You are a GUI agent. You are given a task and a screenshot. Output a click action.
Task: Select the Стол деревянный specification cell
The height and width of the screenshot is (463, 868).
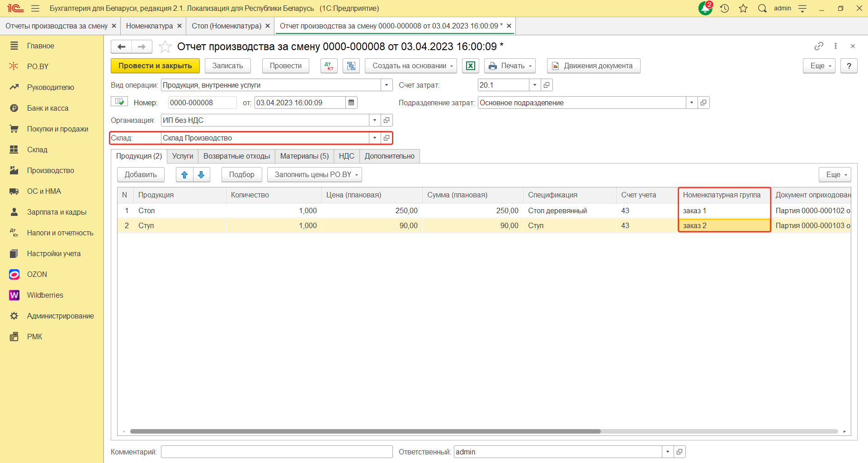click(570, 210)
